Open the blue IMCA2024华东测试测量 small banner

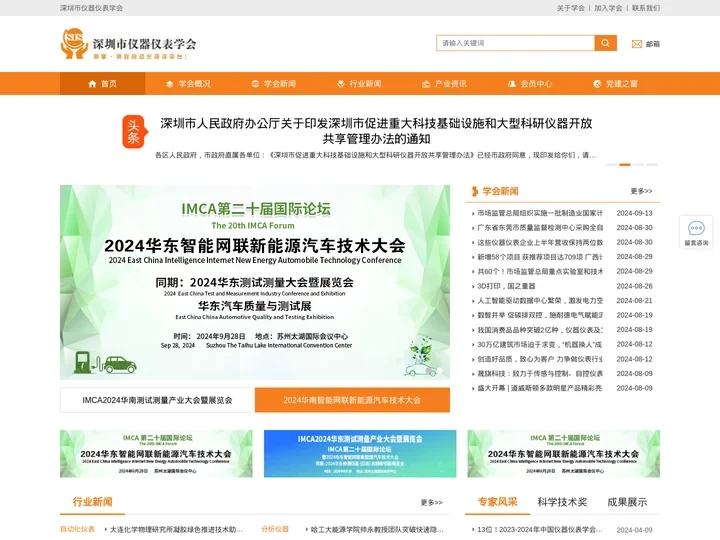(360, 454)
